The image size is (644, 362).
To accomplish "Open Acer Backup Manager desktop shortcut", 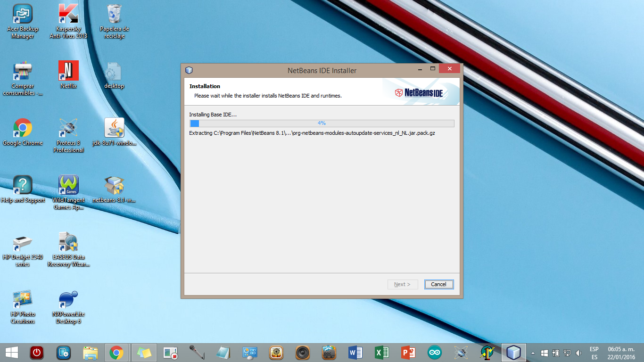I will pos(23,22).
